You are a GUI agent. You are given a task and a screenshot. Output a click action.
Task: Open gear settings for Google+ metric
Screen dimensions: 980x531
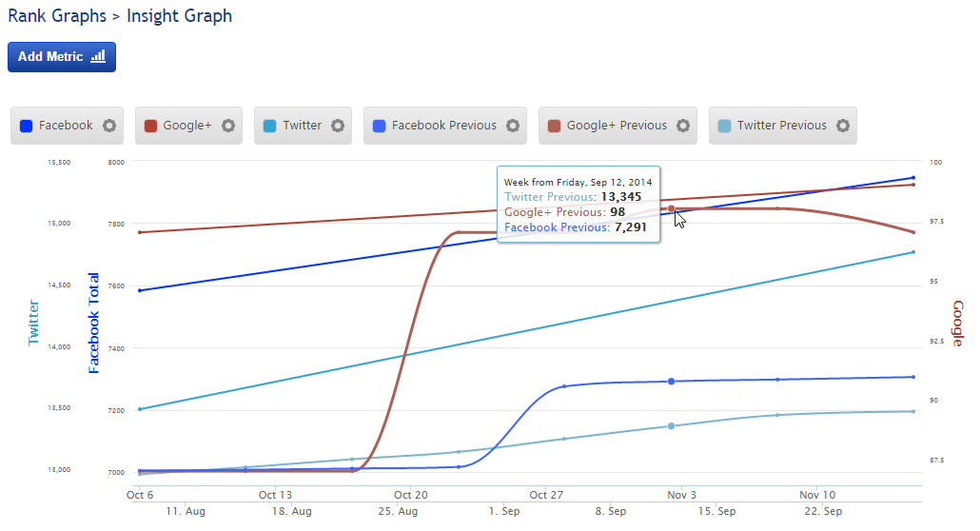pyautogui.click(x=228, y=126)
